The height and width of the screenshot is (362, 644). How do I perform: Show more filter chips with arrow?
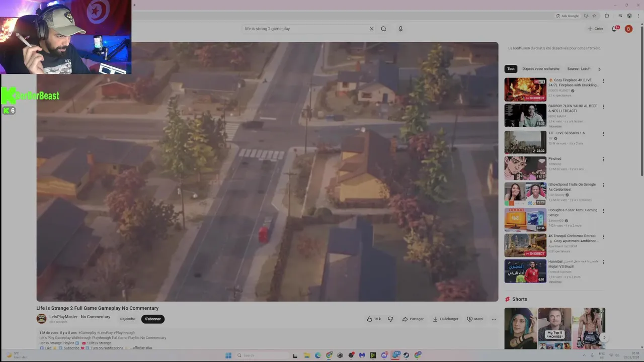[599, 69]
